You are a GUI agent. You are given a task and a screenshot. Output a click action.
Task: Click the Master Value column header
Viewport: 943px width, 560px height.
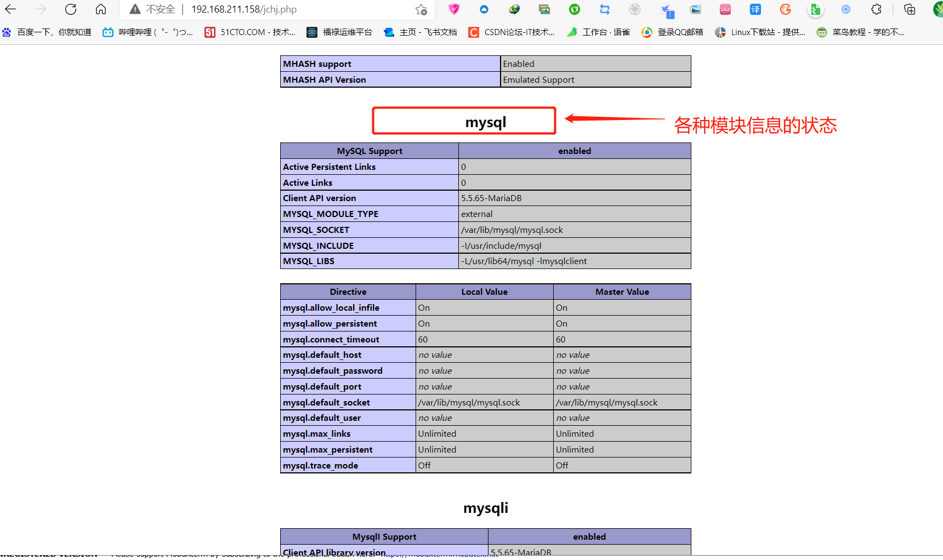622,292
